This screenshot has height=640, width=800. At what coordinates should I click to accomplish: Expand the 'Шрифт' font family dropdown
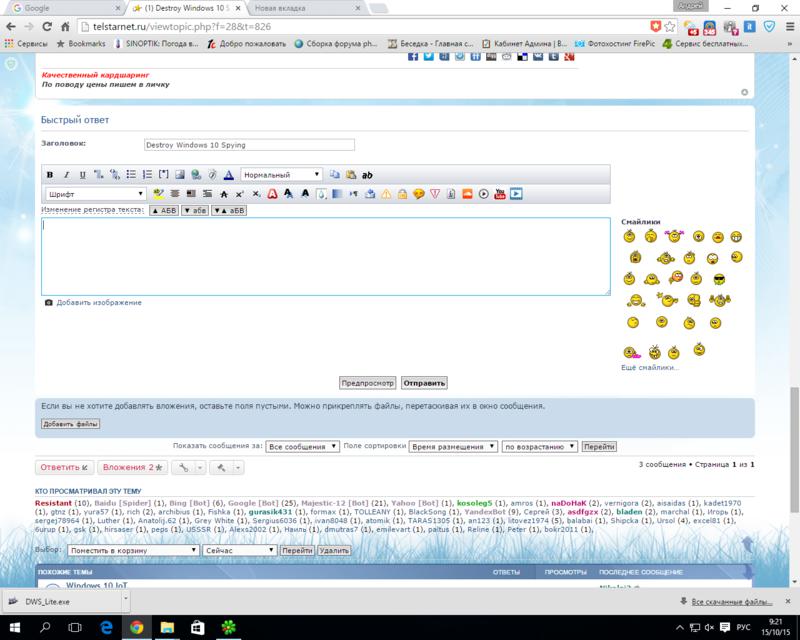tap(97, 193)
